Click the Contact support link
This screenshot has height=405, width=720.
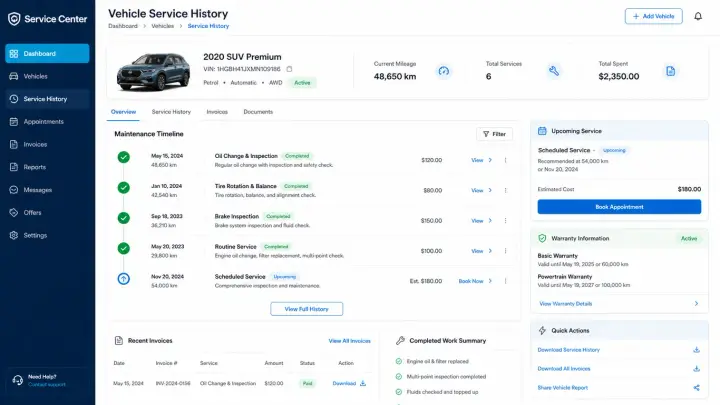(47, 385)
